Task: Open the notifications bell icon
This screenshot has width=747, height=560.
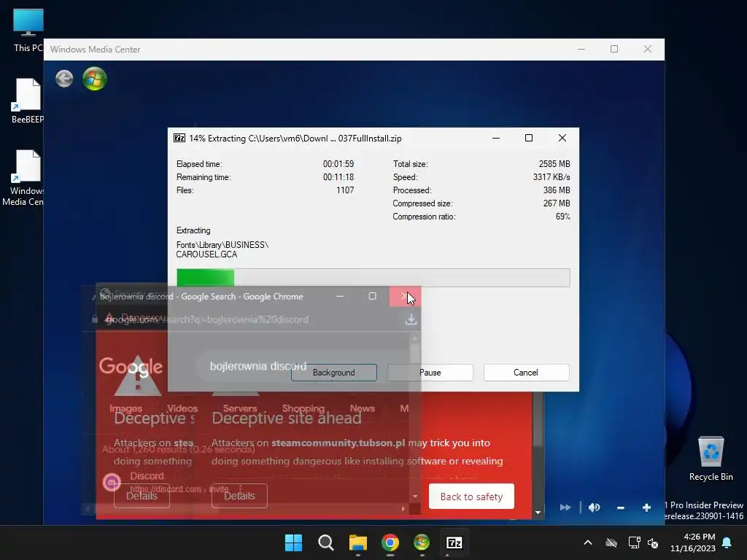Action: click(727, 542)
